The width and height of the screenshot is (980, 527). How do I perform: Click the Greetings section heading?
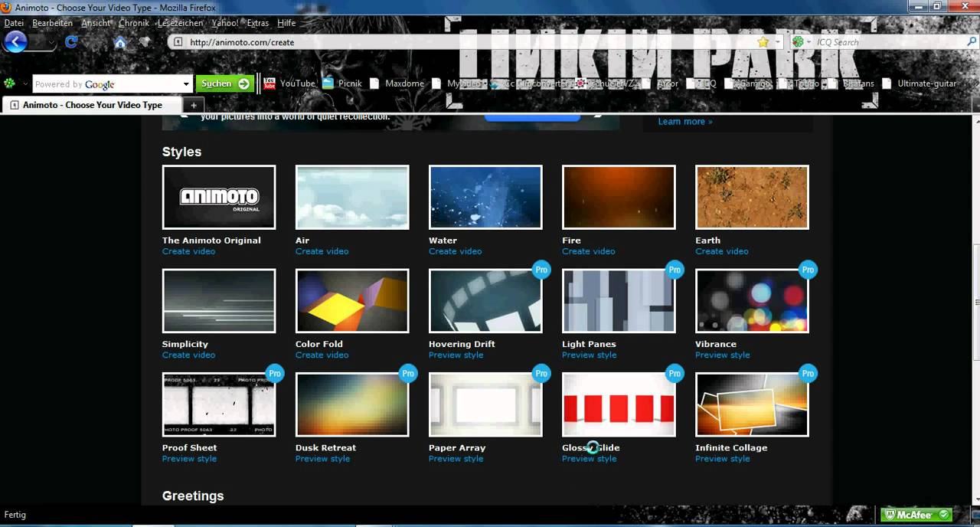193,496
